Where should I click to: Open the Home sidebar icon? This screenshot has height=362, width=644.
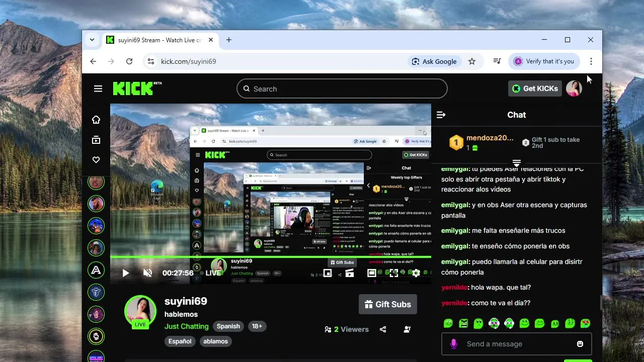[96, 120]
